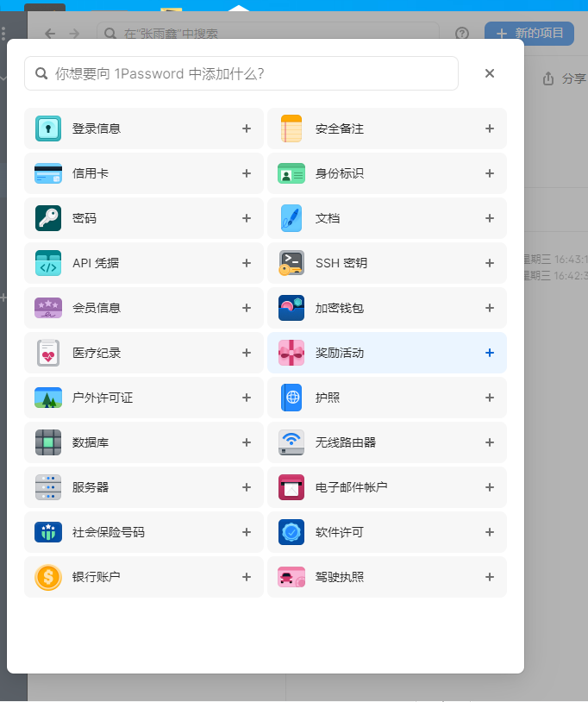588x702 pixels.
Task: Click the 银行账户 dollar coin icon
Action: [48, 577]
